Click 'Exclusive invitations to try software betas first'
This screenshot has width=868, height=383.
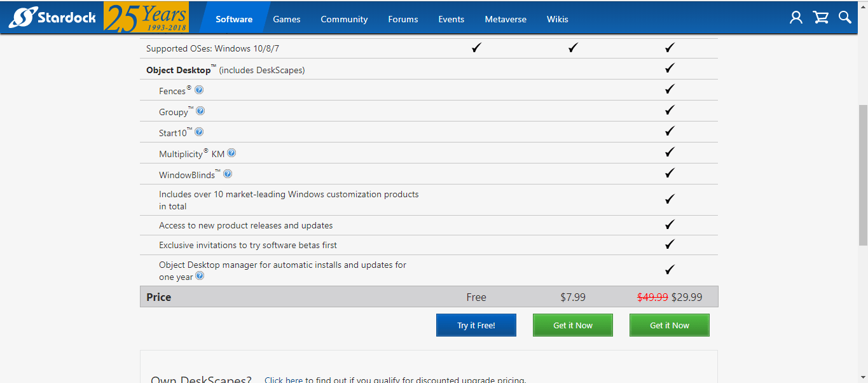(248, 245)
